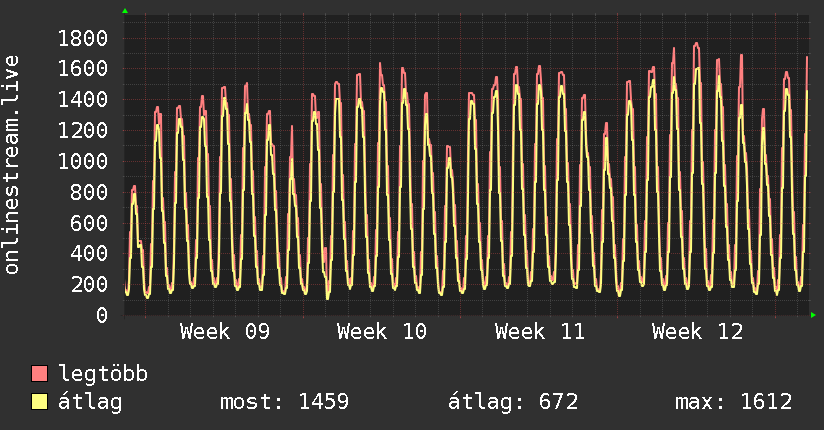Click the 1200 y-axis label
The height and width of the screenshot is (430, 824).
(83, 130)
